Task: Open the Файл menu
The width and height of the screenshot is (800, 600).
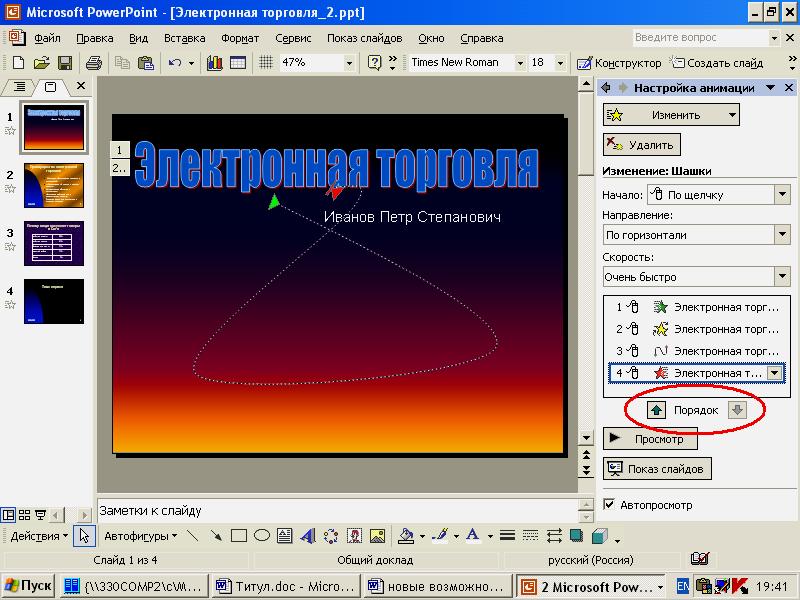Action: click(47, 38)
